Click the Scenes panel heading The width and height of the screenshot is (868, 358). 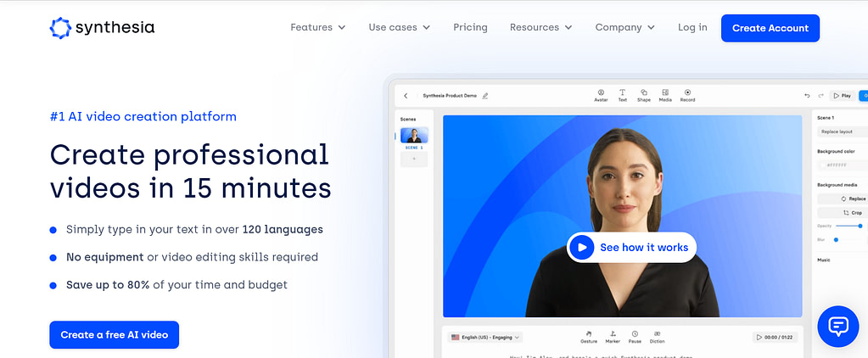tap(408, 119)
